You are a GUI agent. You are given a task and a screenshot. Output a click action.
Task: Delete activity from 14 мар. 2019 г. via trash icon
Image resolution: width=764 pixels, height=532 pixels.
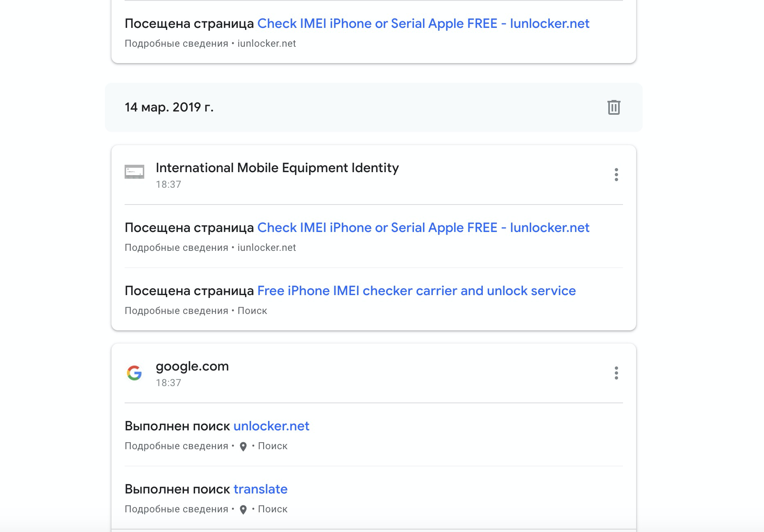point(614,107)
